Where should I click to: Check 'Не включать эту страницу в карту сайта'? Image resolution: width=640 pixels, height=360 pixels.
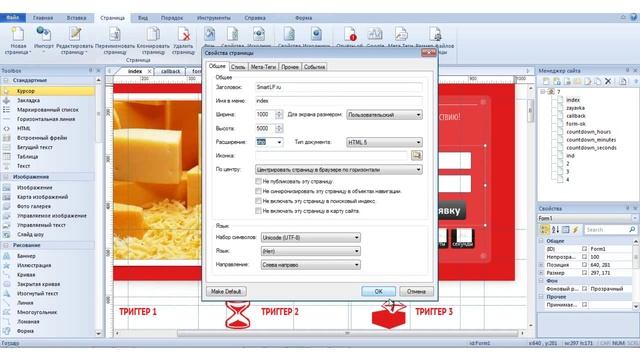pyautogui.click(x=258, y=211)
